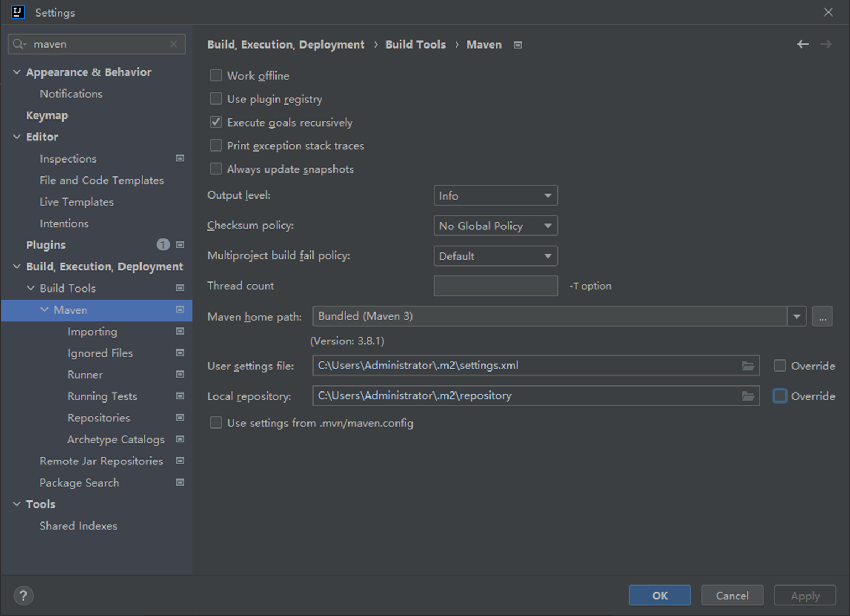
Task: Select Importing under Maven
Action: 92,331
